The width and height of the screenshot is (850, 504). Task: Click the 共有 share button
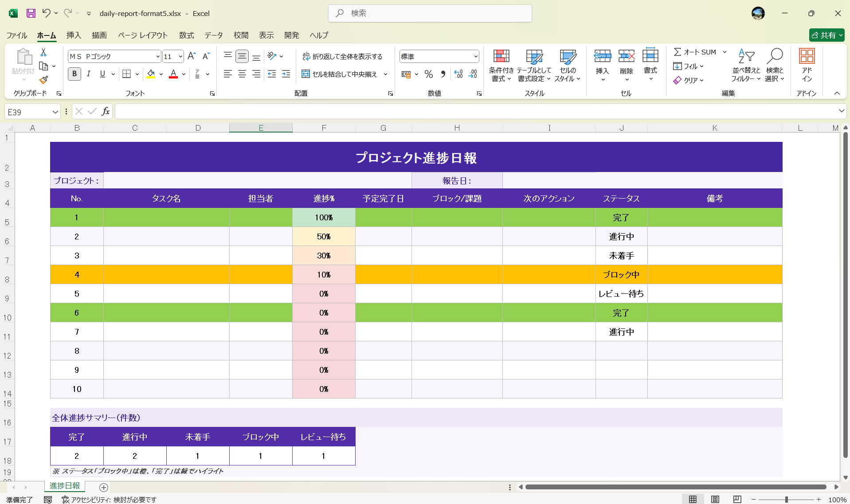(826, 35)
